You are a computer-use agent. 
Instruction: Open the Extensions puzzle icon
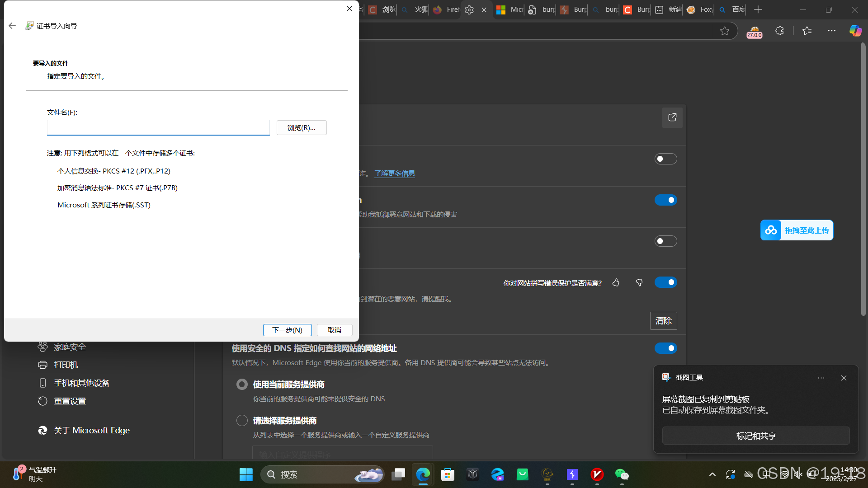coord(779,31)
